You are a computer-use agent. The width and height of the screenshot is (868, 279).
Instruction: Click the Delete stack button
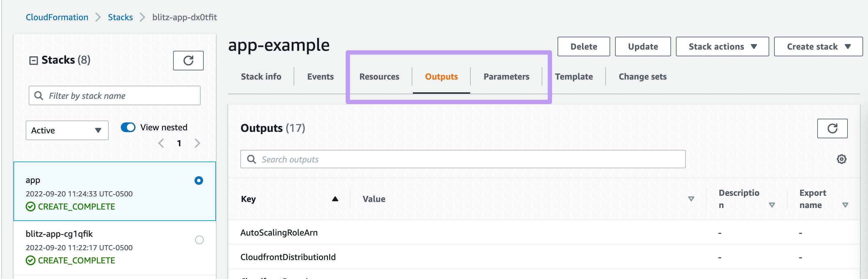[x=583, y=46]
